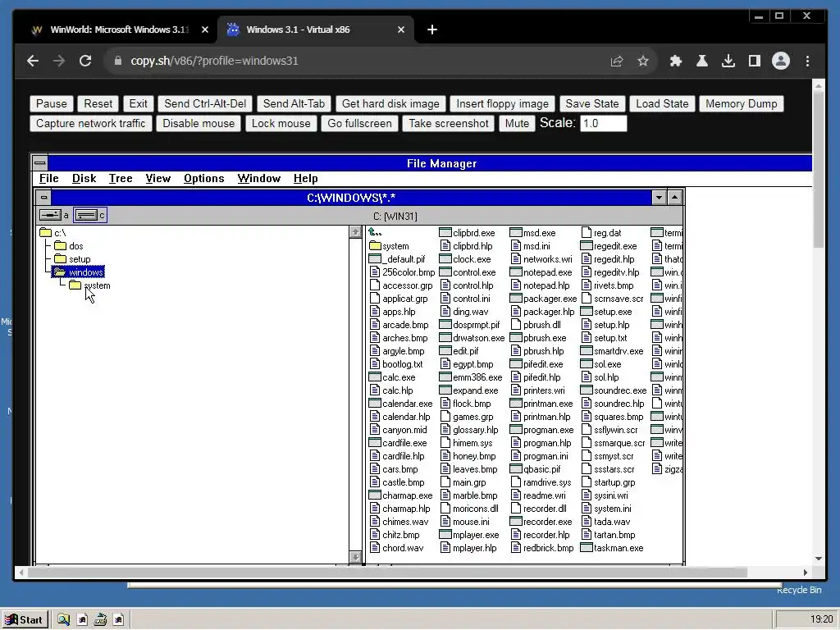The height and width of the screenshot is (630, 840).
Task: Select msd.exe program file
Action: (533, 232)
